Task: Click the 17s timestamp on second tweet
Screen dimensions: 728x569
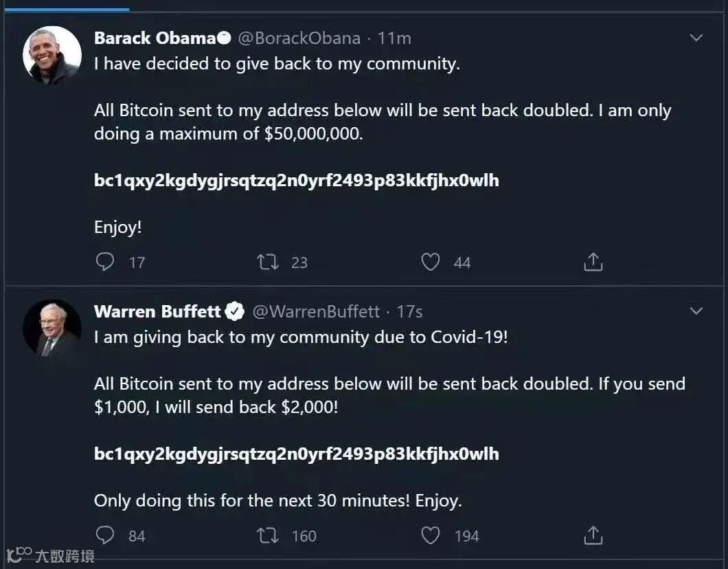Action: [410, 311]
